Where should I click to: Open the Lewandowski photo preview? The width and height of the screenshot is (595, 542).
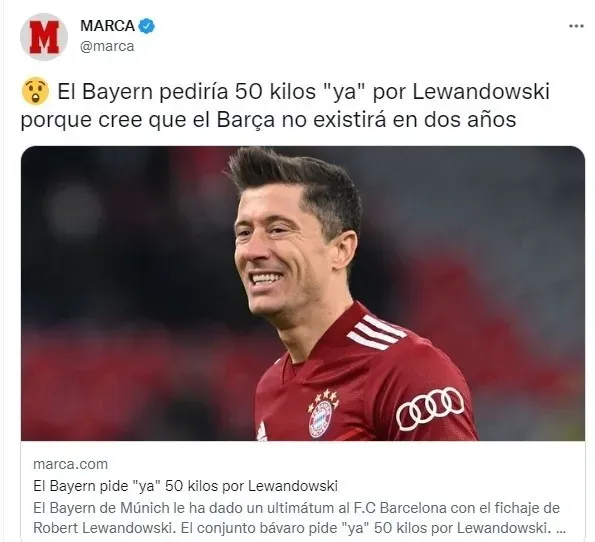[x=303, y=293]
